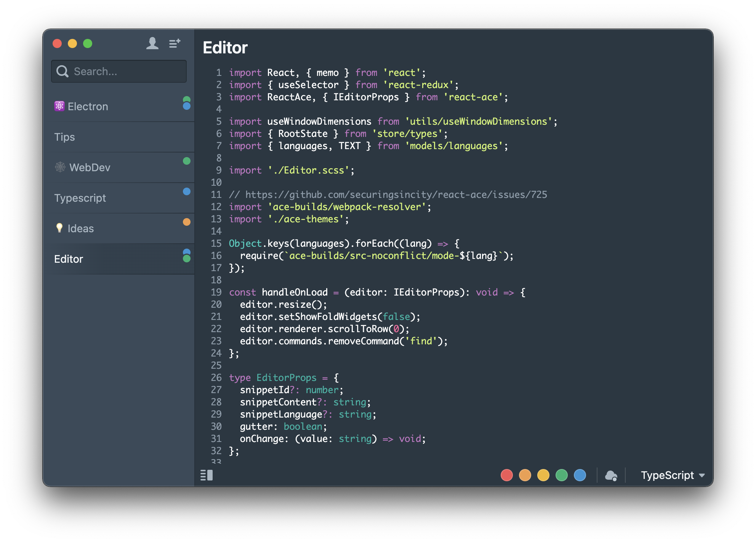Select the Editor snippet in the sidebar
The image size is (756, 543).
pos(119,259)
